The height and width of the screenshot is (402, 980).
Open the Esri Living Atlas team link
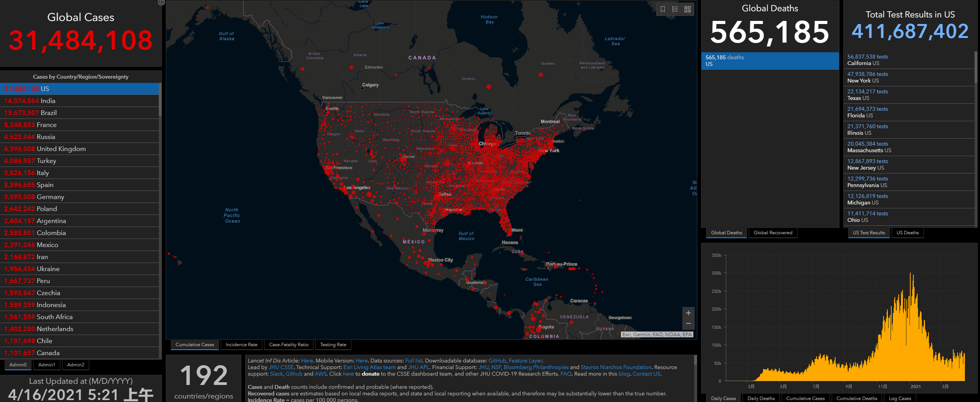[370, 367]
